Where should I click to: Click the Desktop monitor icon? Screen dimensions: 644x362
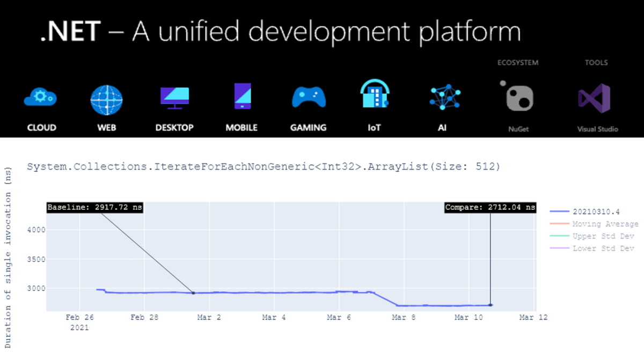coord(174,98)
